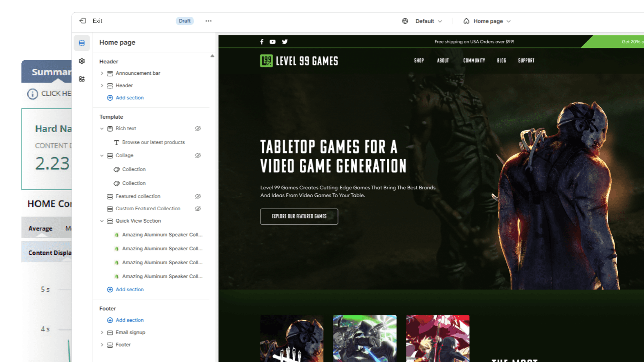Open the SHOP menu in store preview
The width and height of the screenshot is (644, 362).
click(x=419, y=61)
